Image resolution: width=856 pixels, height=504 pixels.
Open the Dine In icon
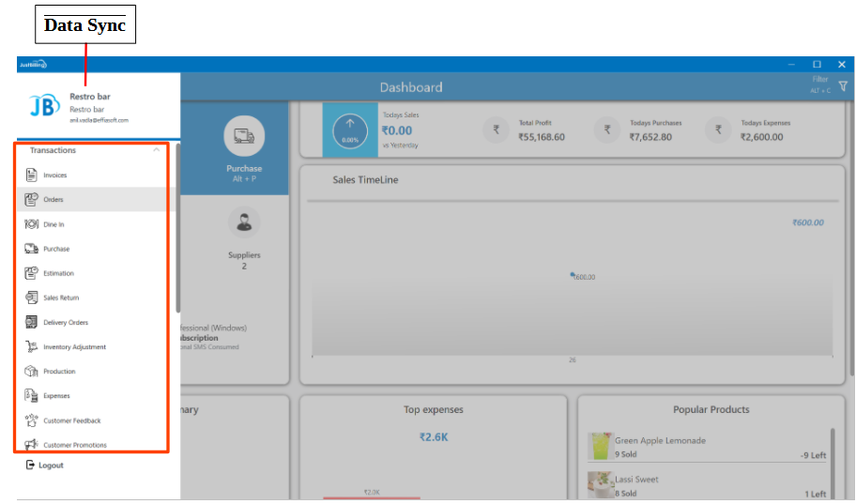coord(31,224)
